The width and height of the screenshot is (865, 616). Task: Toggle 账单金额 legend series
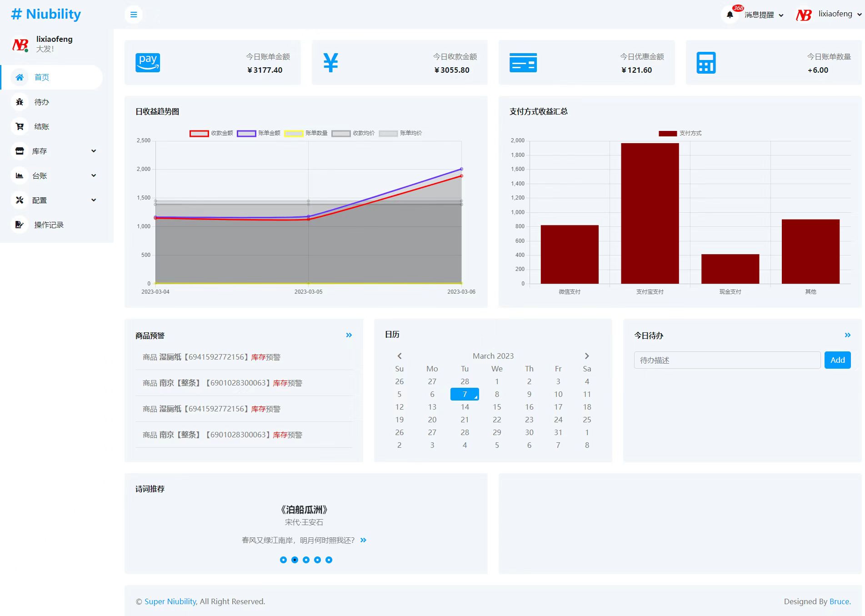(x=259, y=133)
